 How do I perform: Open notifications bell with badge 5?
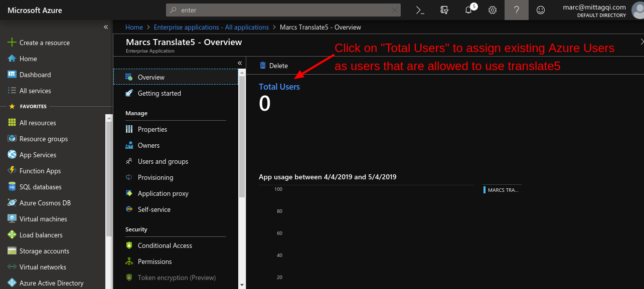tap(468, 10)
